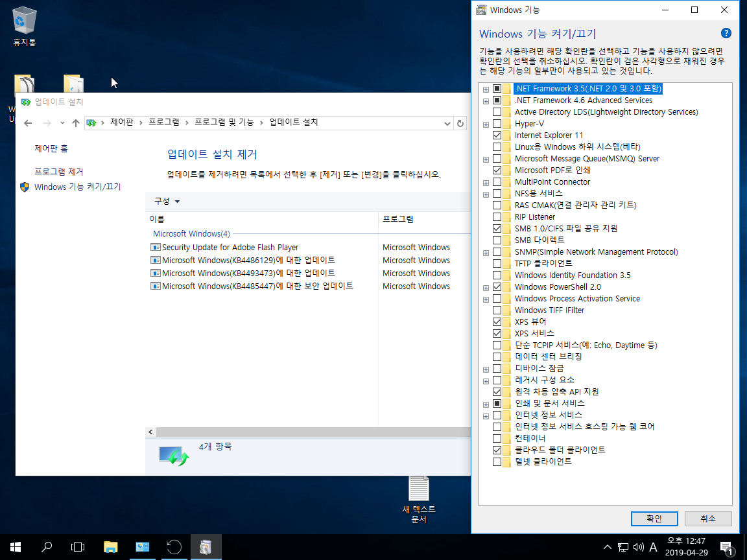Uncheck XPS 뷰어 feature
The image size is (747, 560).
point(497,322)
